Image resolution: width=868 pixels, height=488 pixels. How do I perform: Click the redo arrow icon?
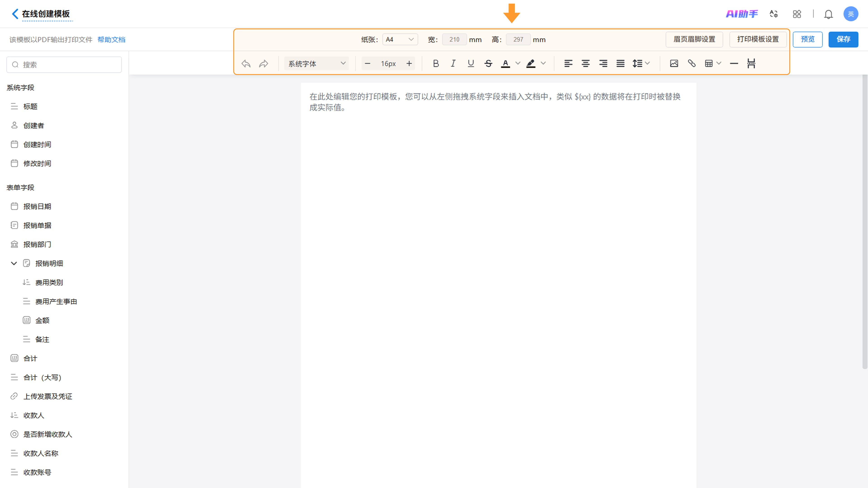point(264,63)
